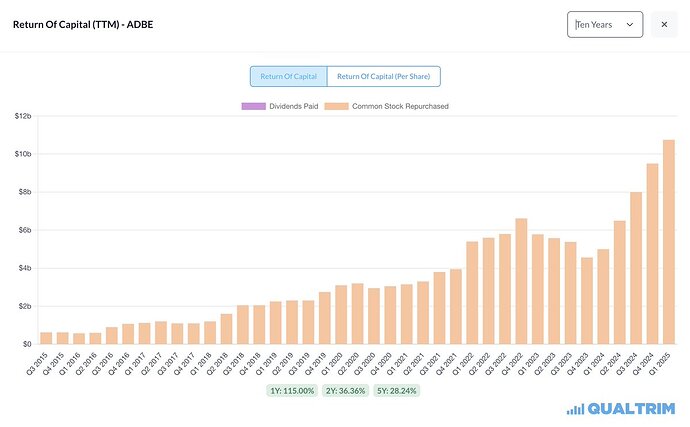Click the $12b y-axis label
Viewport: 690px width, 427px height.
pos(23,116)
